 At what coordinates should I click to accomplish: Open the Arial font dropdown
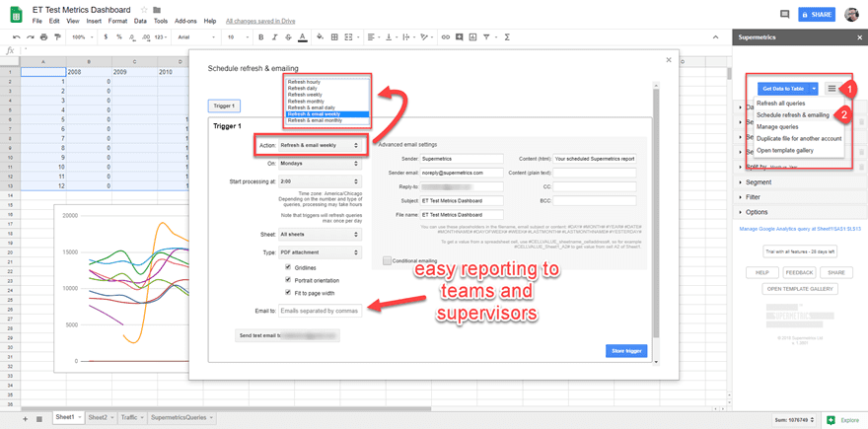tap(195, 37)
